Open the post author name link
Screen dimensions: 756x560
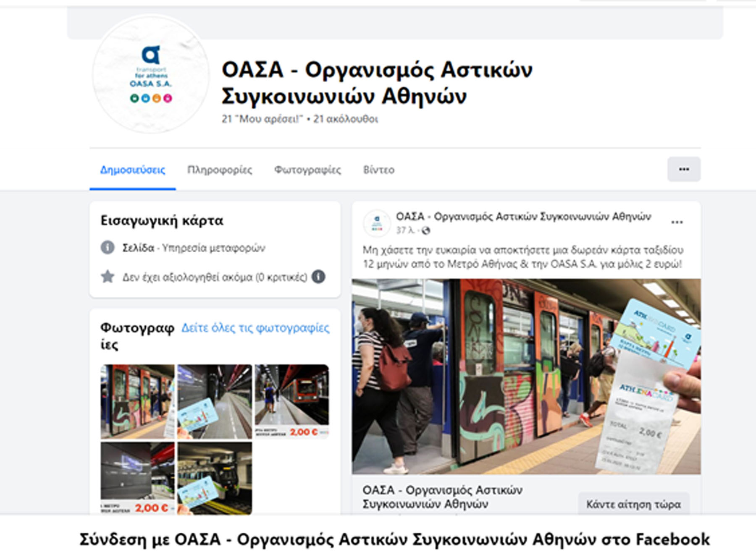pos(523,217)
